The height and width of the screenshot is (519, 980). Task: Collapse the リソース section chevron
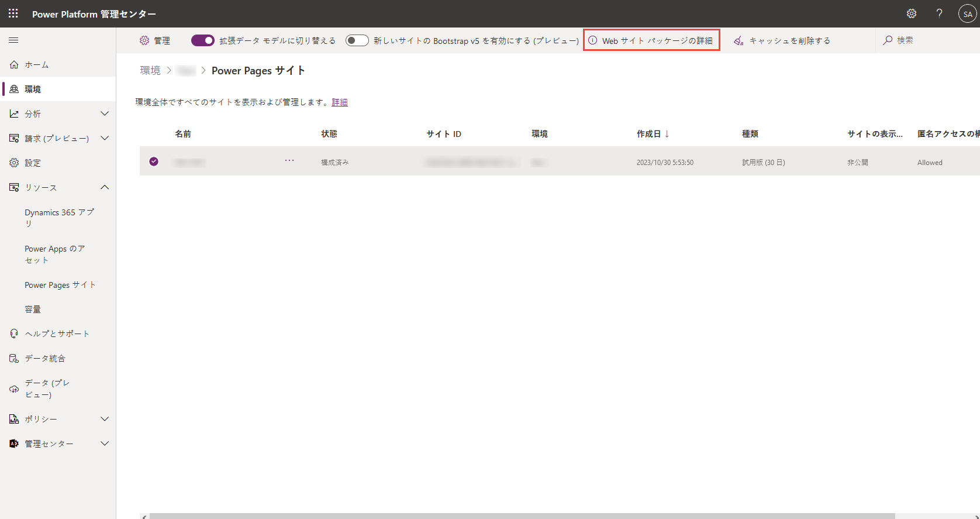point(105,187)
